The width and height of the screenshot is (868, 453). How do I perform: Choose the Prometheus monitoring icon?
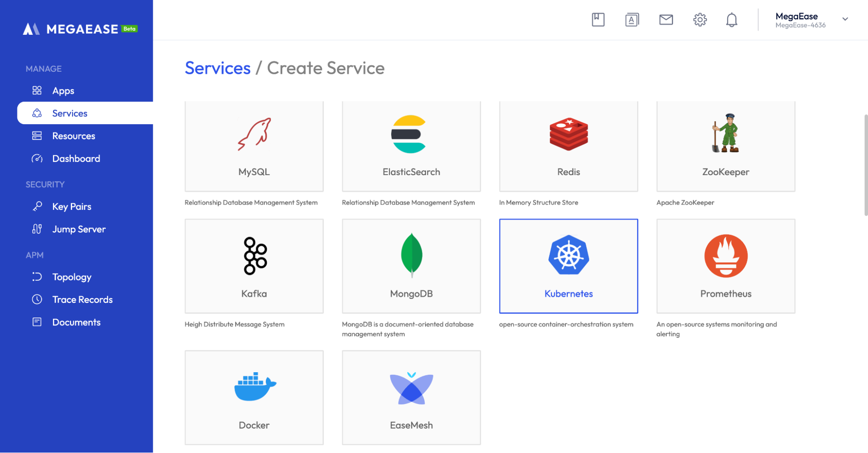725,256
